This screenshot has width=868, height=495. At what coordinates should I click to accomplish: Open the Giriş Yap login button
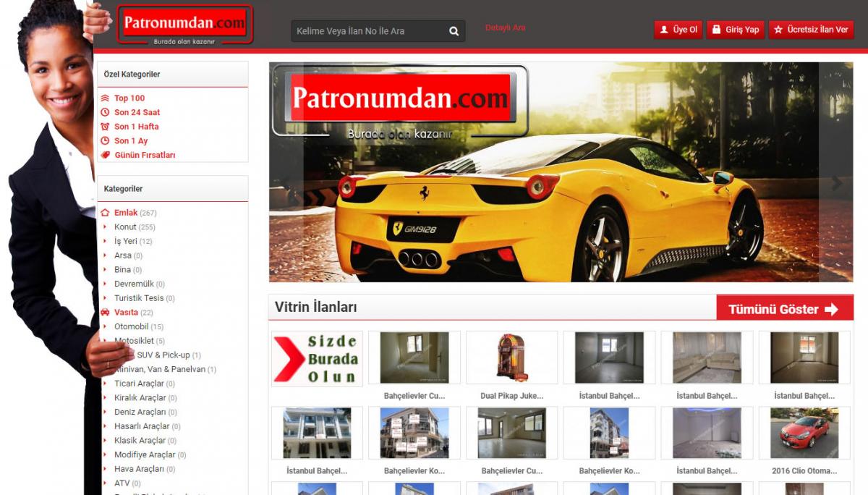tap(736, 30)
